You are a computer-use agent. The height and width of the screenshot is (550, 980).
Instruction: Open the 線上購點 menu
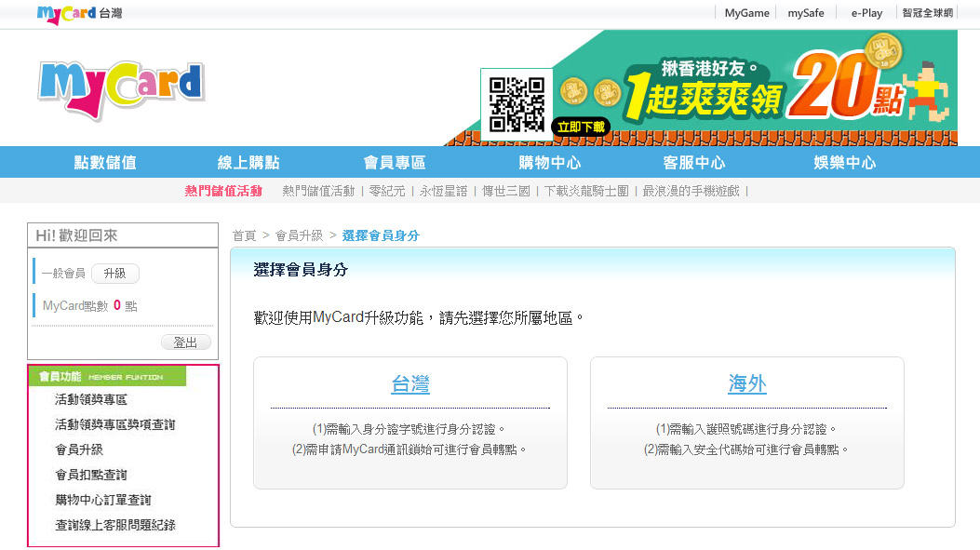[248, 163]
